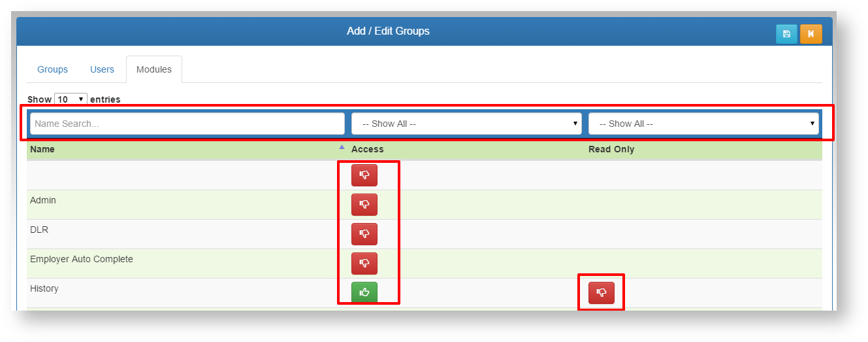Select the Admin row name

pyautogui.click(x=43, y=200)
